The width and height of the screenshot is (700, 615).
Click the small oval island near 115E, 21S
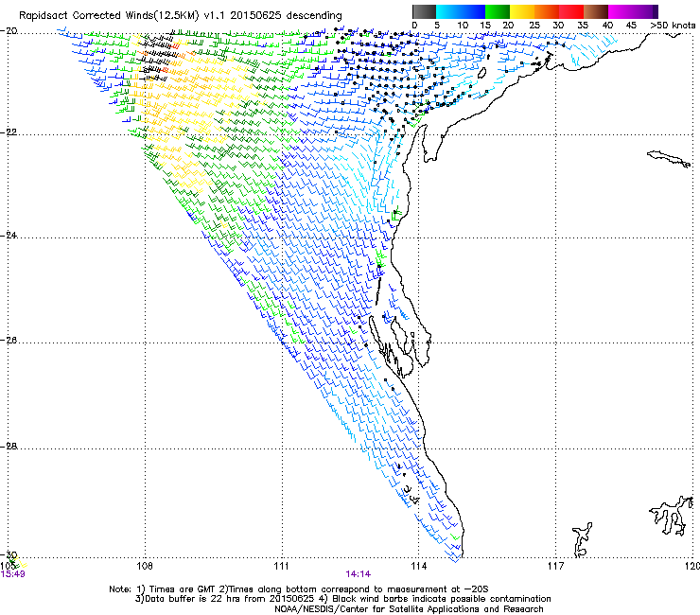481,73
